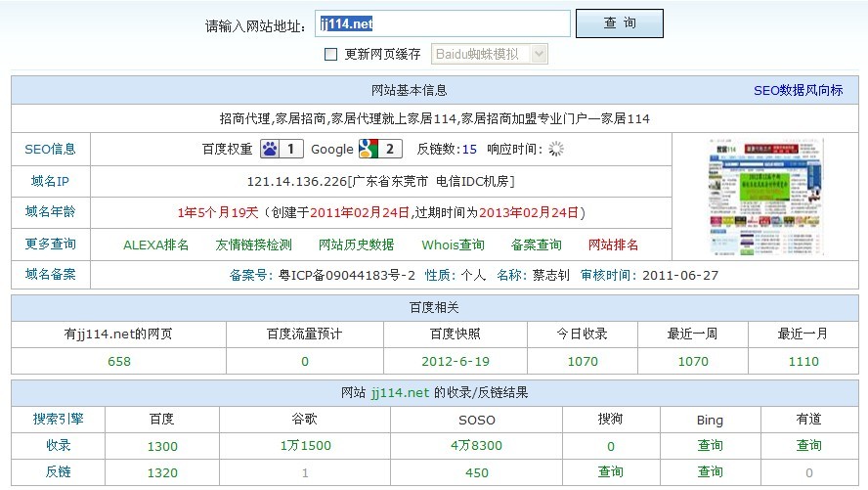
Task: Open the ALEXA排名 link
Action: [x=155, y=245]
